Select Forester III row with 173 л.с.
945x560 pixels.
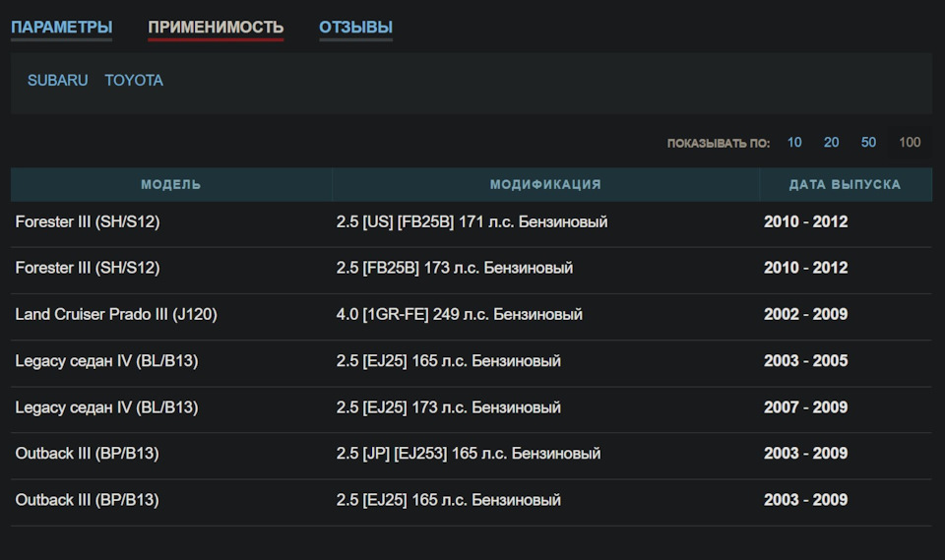click(x=472, y=269)
